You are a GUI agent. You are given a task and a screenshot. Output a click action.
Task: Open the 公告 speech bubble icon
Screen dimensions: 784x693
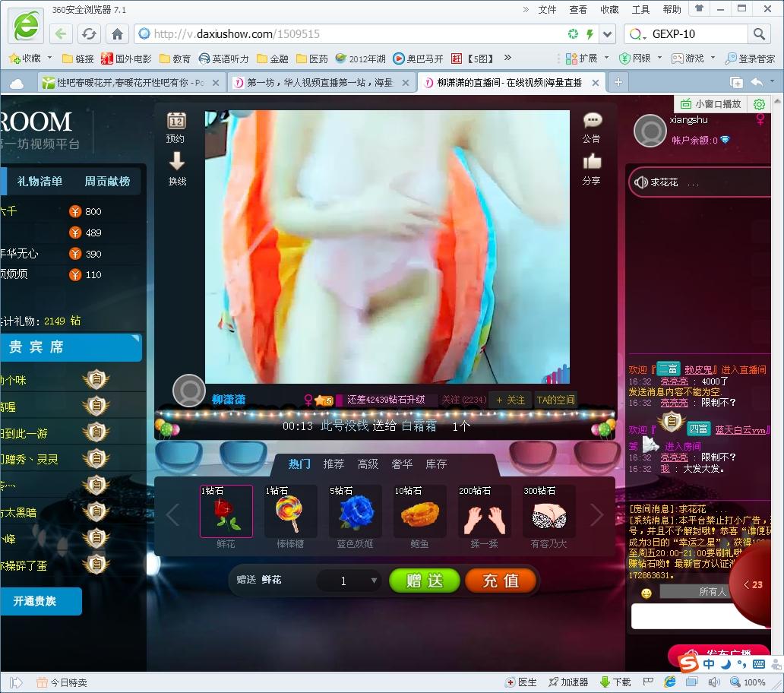(592, 121)
